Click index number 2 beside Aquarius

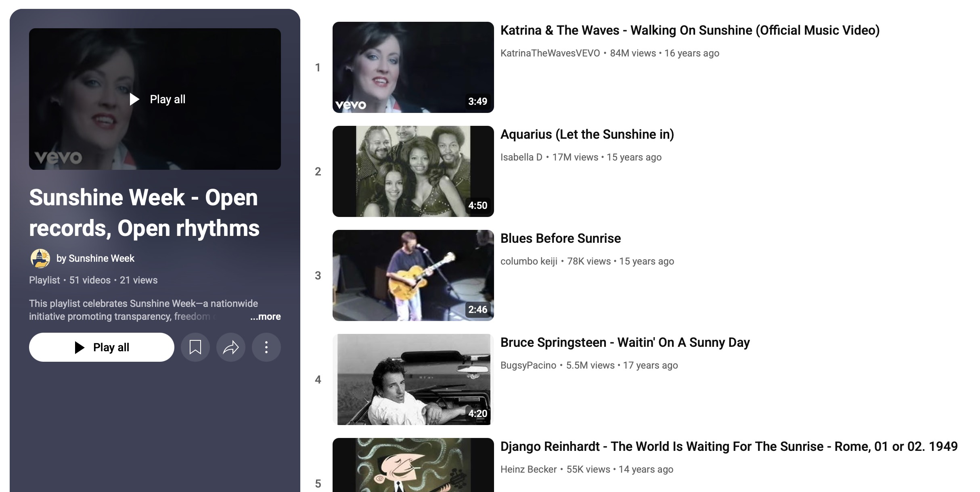318,171
